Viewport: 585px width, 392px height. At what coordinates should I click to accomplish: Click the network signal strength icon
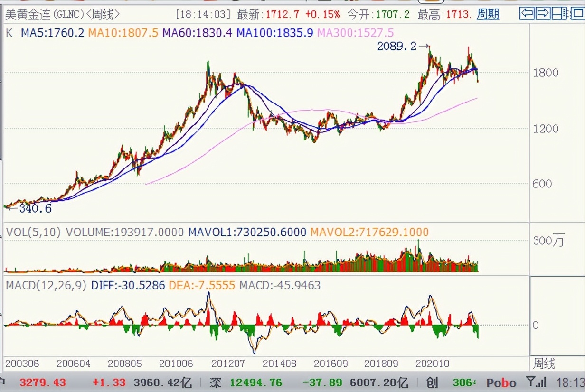tap(541, 382)
